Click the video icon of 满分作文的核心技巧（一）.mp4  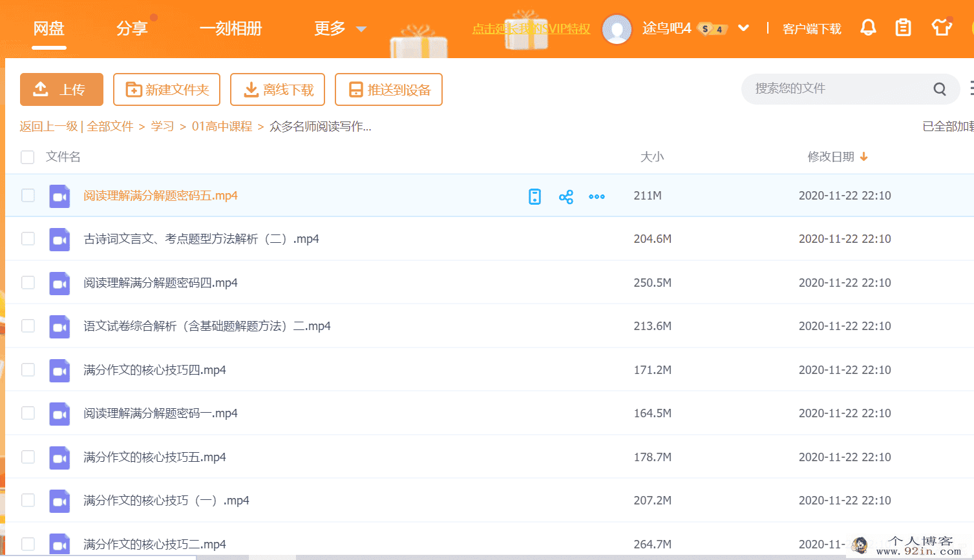(x=59, y=501)
